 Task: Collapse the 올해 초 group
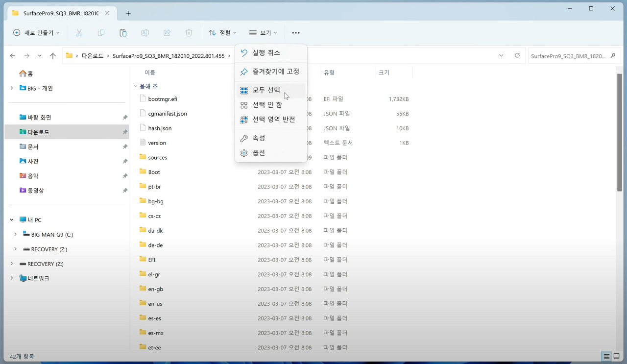[136, 86]
